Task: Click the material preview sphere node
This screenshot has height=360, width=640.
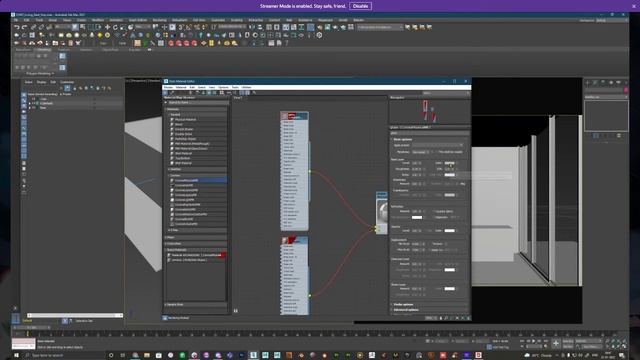Action: (x=382, y=212)
